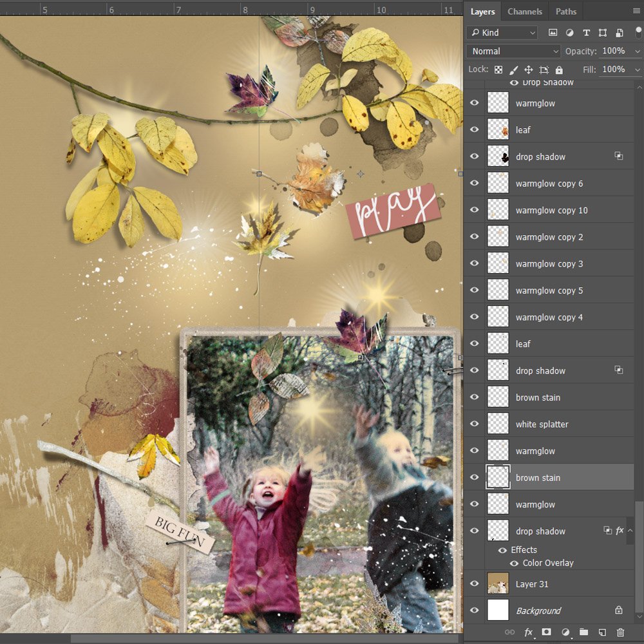Click the filter for type layers icon
Screen dimensions: 644x644
(586, 33)
